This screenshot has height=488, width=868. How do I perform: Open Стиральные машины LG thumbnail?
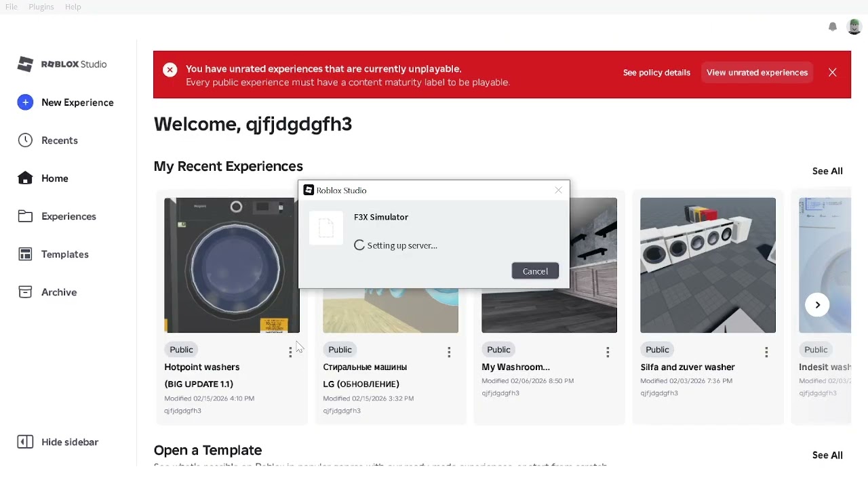point(391,310)
